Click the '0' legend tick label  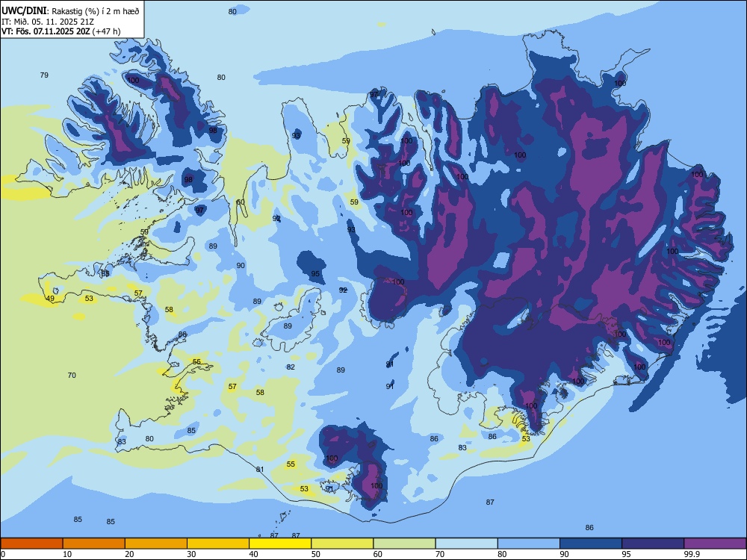coord(3,554)
